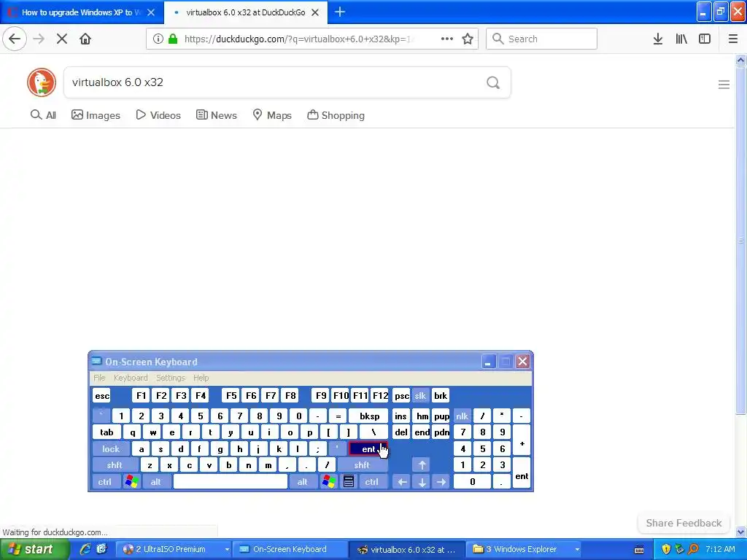This screenshot has width=747, height=560.
Task: Click the DuckDuckGo duck logo
Action: click(x=42, y=82)
